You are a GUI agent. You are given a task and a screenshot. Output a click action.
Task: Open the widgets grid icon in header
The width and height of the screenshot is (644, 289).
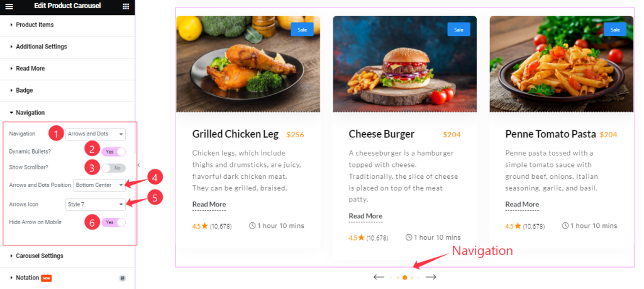click(126, 6)
